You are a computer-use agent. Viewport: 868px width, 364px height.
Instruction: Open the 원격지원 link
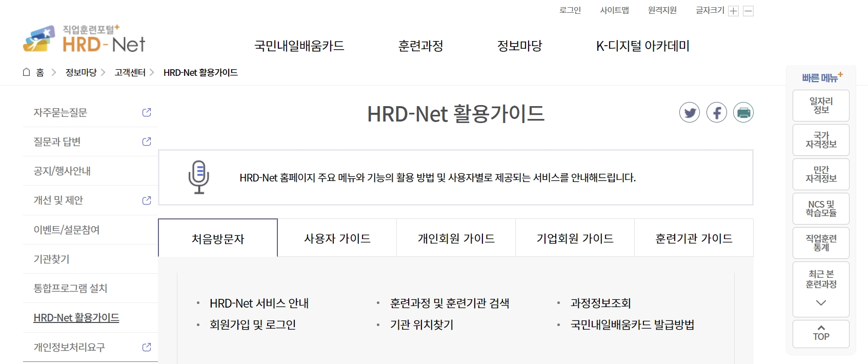pyautogui.click(x=662, y=10)
